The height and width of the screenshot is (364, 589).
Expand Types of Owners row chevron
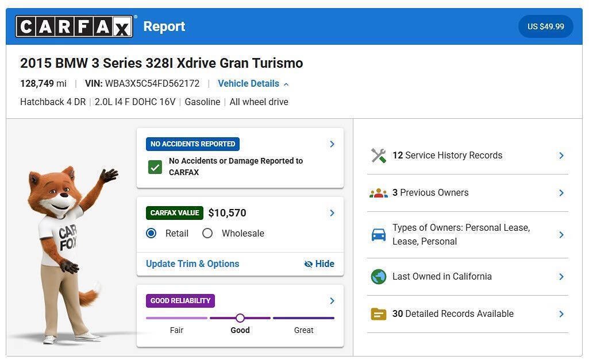click(x=561, y=235)
